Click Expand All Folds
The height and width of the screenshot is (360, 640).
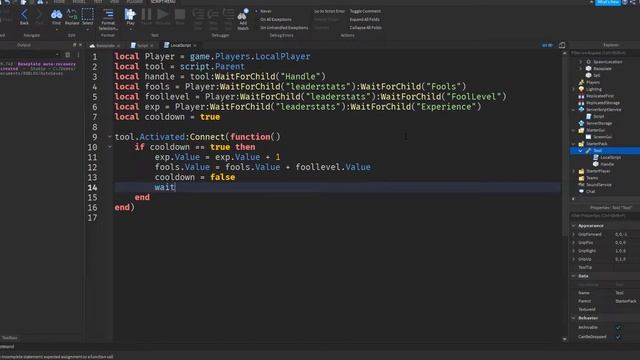[x=364, y=19]
